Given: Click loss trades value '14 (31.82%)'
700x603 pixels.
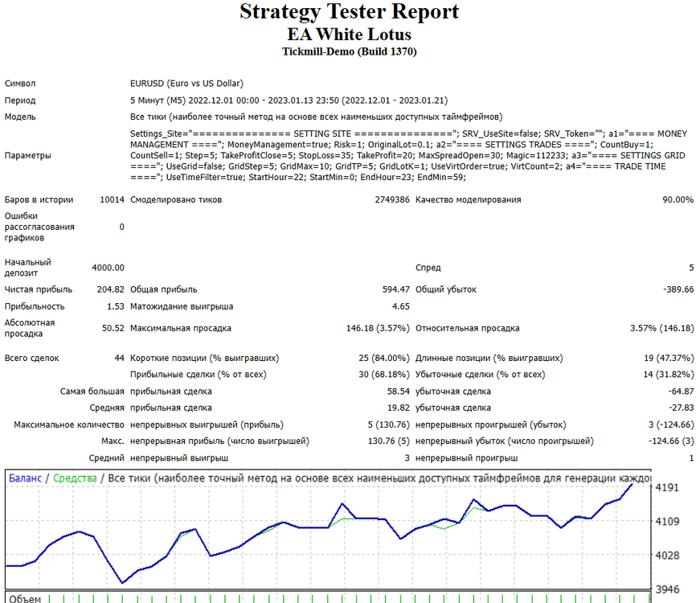Looking at the screenshot, I should 669,375.
